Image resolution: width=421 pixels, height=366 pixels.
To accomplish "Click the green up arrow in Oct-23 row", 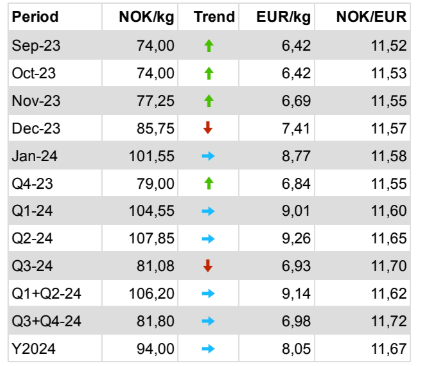I will [x=209, y=73].
